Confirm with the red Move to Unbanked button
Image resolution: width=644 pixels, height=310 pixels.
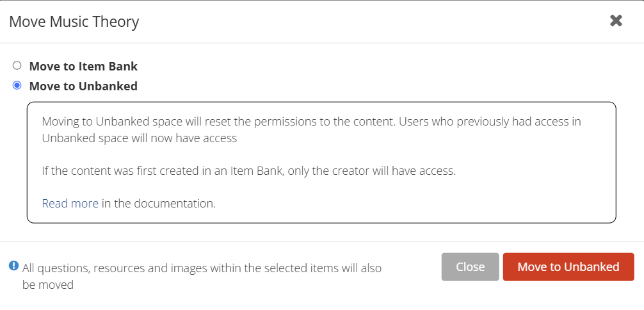pos(568,267)
